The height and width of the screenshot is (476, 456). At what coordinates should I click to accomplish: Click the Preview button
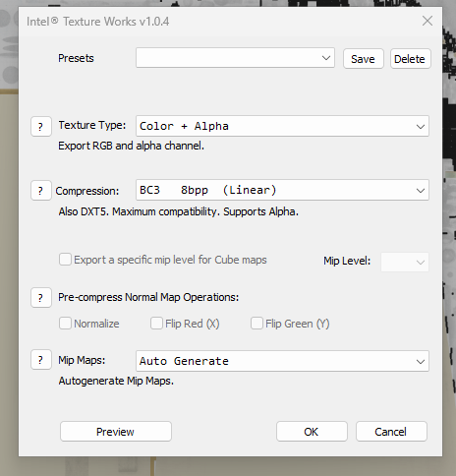(x=116, y=432)
